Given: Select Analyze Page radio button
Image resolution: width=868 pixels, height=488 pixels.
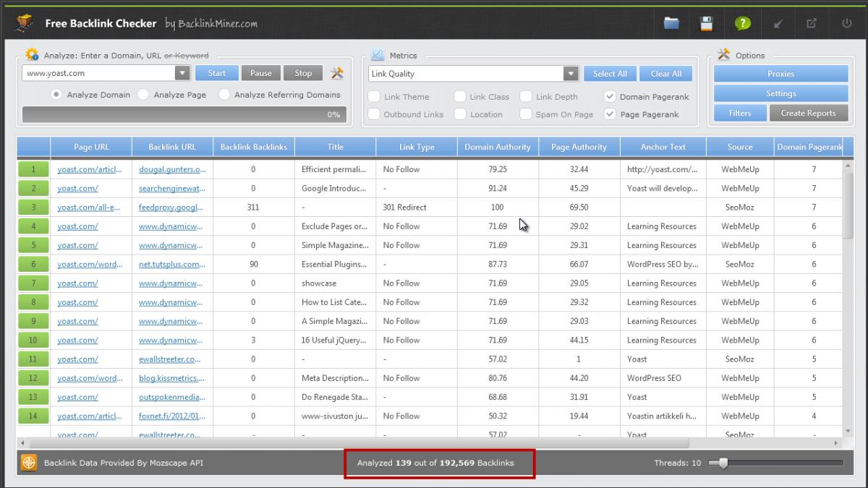Looking at the screenshot, I should click(143, 95).
